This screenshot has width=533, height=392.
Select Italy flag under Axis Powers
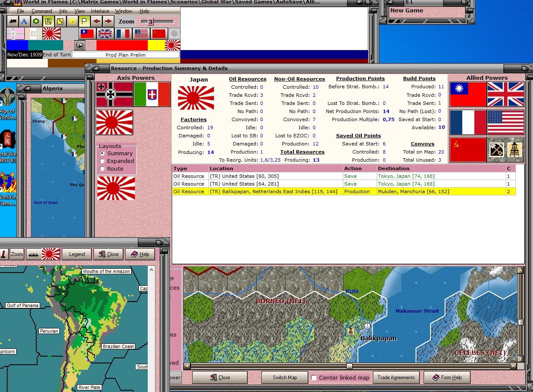pyautogui.click(x=152, y=94)
